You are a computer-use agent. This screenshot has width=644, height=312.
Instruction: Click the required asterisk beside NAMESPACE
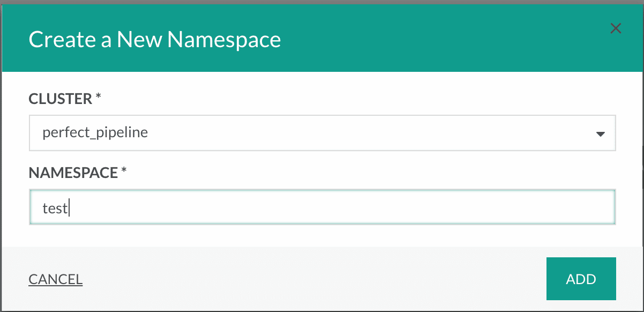pos(124,171)
